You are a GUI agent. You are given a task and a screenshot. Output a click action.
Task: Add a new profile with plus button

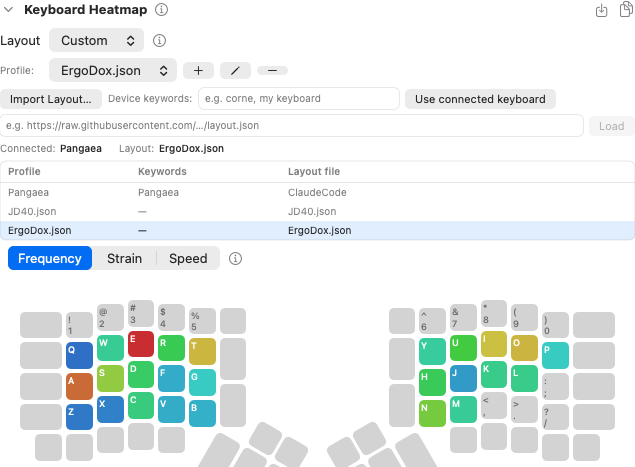(x=198, y=70)
